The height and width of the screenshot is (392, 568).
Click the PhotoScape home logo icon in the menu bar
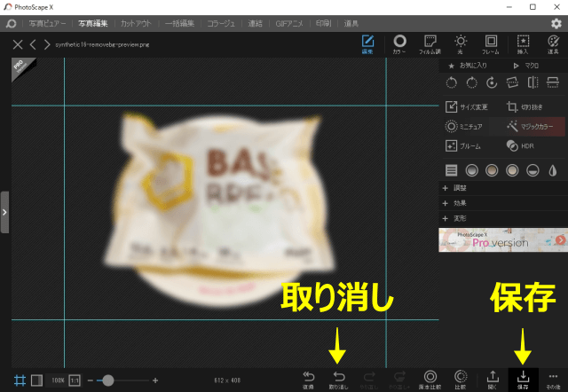11,24
